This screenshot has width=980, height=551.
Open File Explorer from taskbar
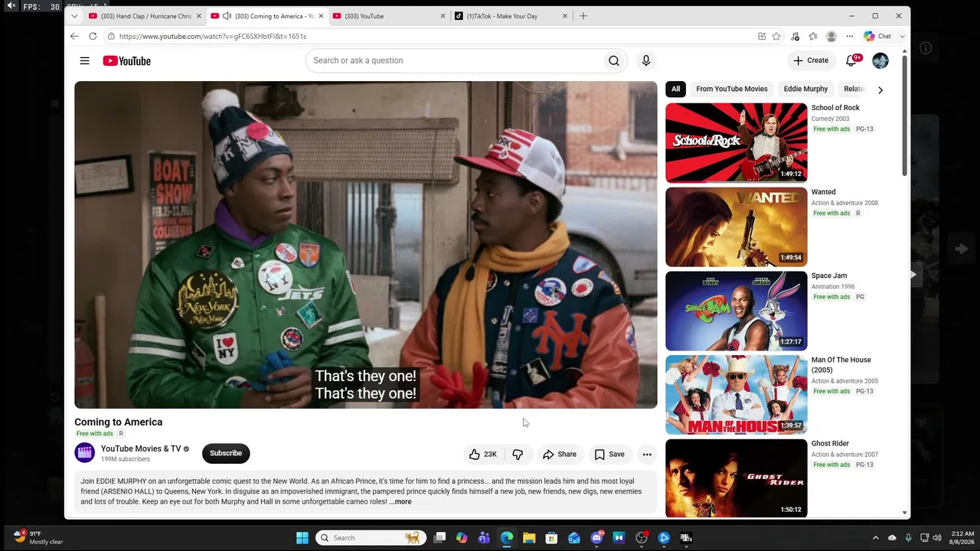[x=529, y=538]
